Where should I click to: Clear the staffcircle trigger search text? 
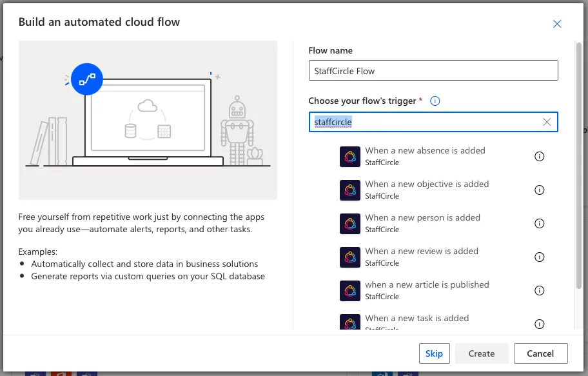point(546,122)
